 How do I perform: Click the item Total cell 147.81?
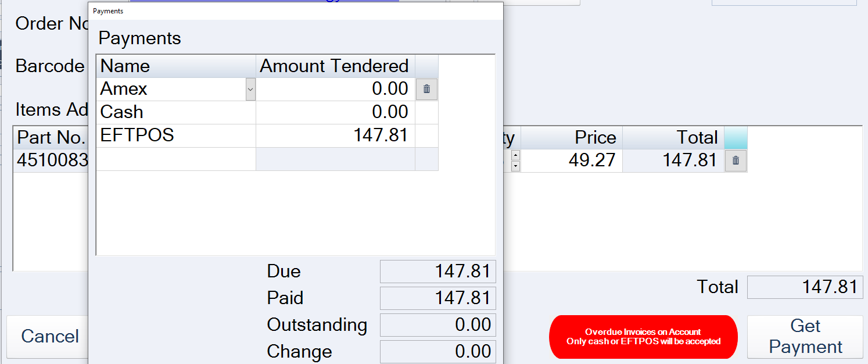point(673,160)
